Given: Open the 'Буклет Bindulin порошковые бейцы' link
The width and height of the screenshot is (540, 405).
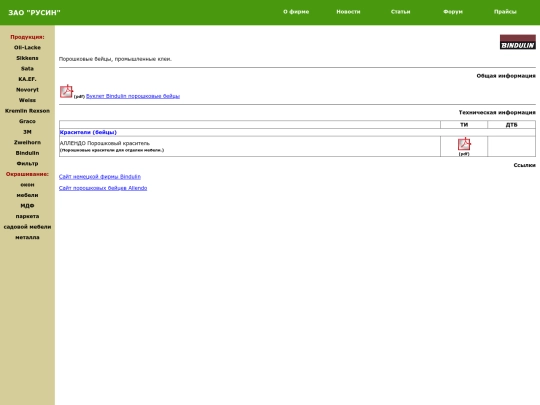Looking at the screenshot, I should pyautogui.click(x=133, y=96).
